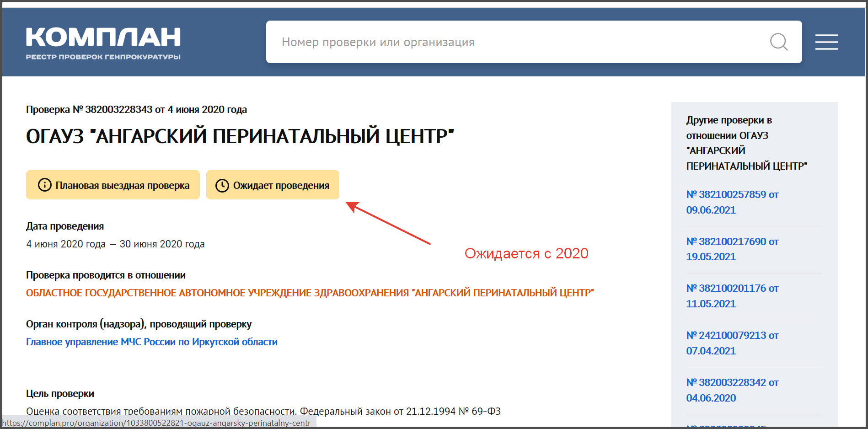Click the РЕЕСТР ПРОВЕРОК ГЕНПРОКУРАТУРЫ subtitle
Image resolution: width=868 pixels, height=429 pixels.
click(x=103, y=57)
